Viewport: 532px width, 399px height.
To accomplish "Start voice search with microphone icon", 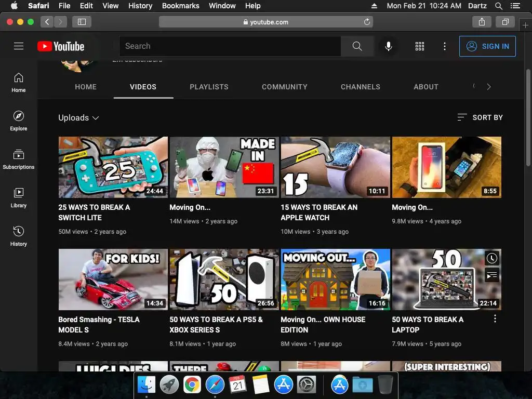I will tap(389, 46).
